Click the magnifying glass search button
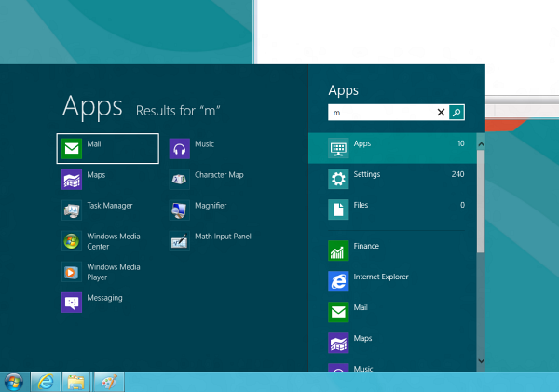Viewport: 559px width, 392px height. [x=457, y=113]
